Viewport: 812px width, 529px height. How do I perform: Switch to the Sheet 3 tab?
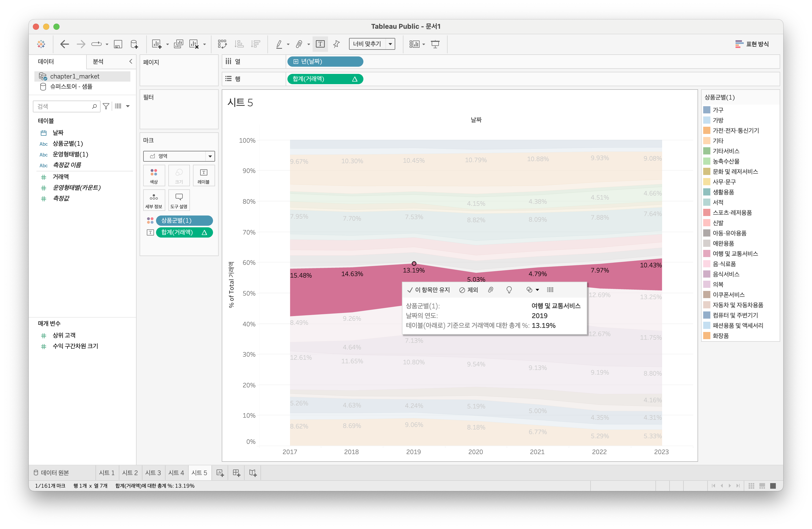153,473
